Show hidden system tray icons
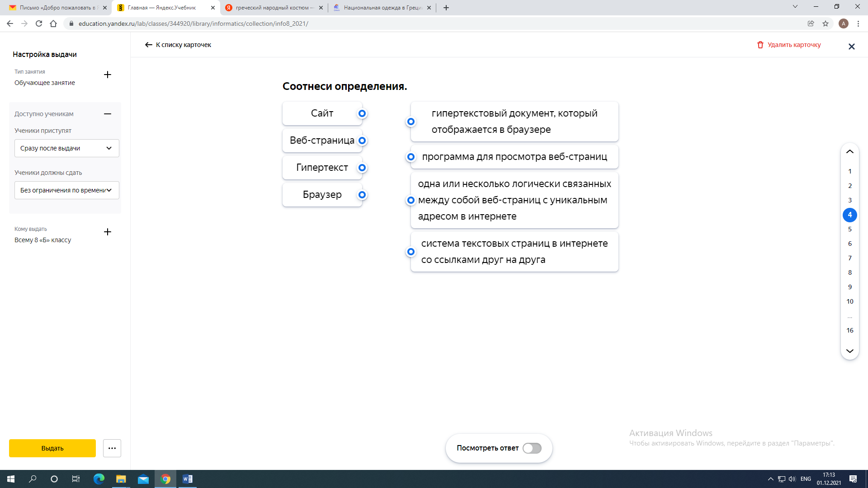Viewport: 868px width, 488px height. pyautogui.click(x=771, y=479)
